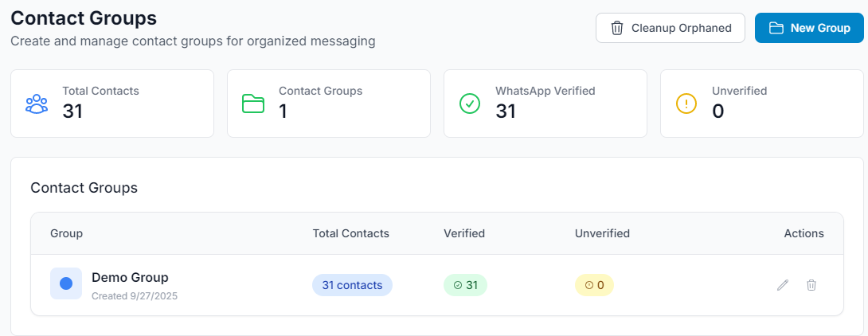The image size is (868, 336).
Task: Open the Demo Group row name
Action: pos(130,277)
